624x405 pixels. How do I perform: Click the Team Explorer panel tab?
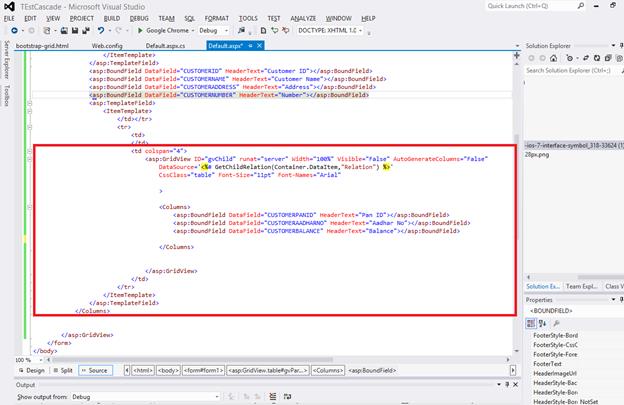pyautogui.click(x=583, y=287)
